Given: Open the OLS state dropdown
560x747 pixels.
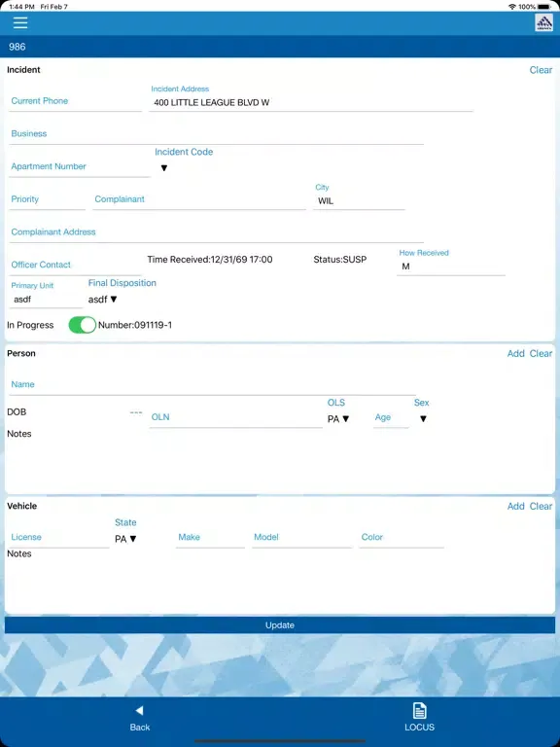Looking at the screenshot, I should (x=338, y=419).
